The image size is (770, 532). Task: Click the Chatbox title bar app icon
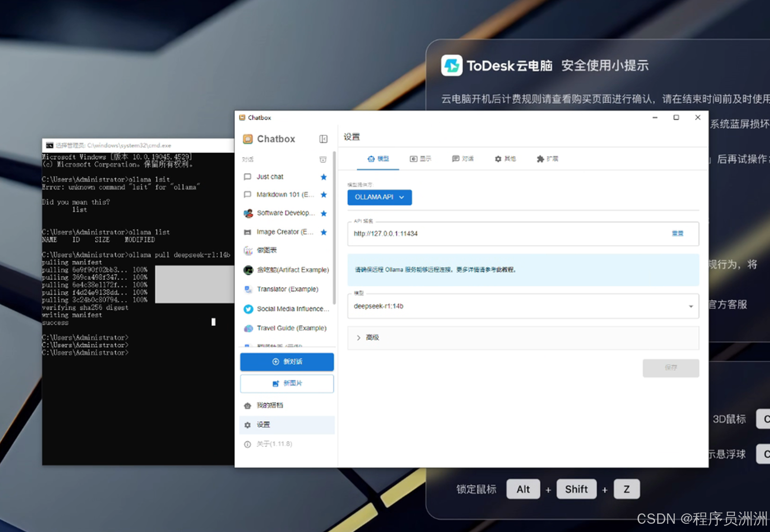click(x=242, y=118)
